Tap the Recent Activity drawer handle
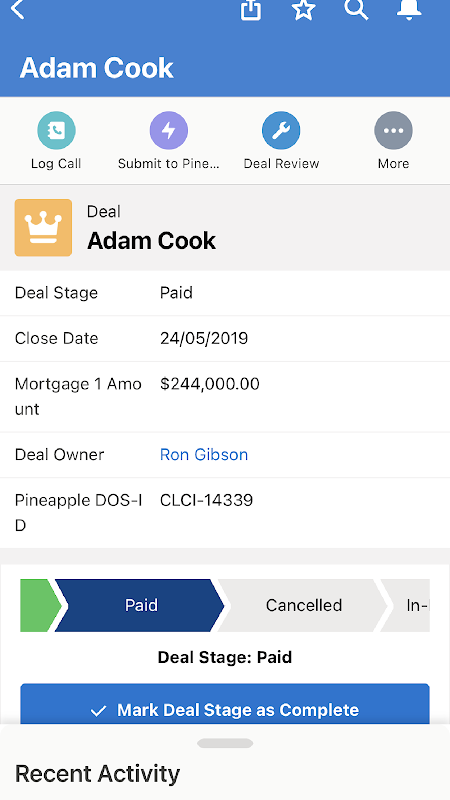 225,743
